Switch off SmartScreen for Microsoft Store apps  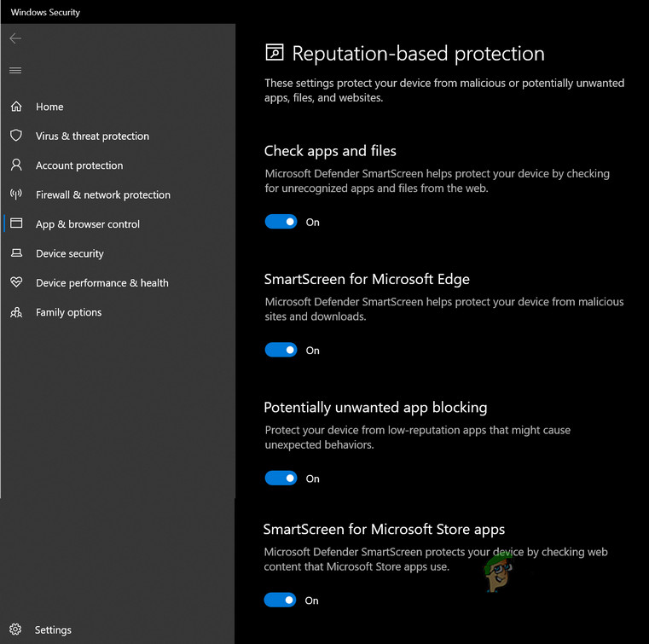tap(281, 600)
